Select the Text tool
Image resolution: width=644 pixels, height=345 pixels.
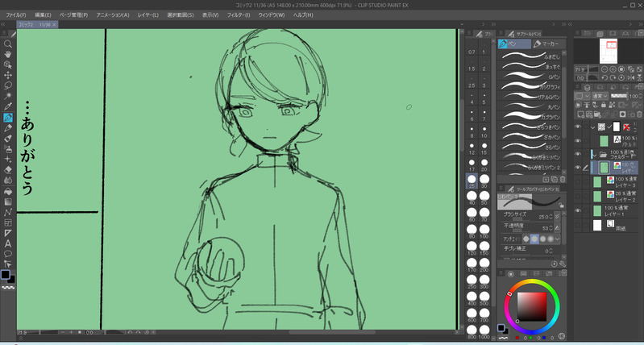(8, 244)
